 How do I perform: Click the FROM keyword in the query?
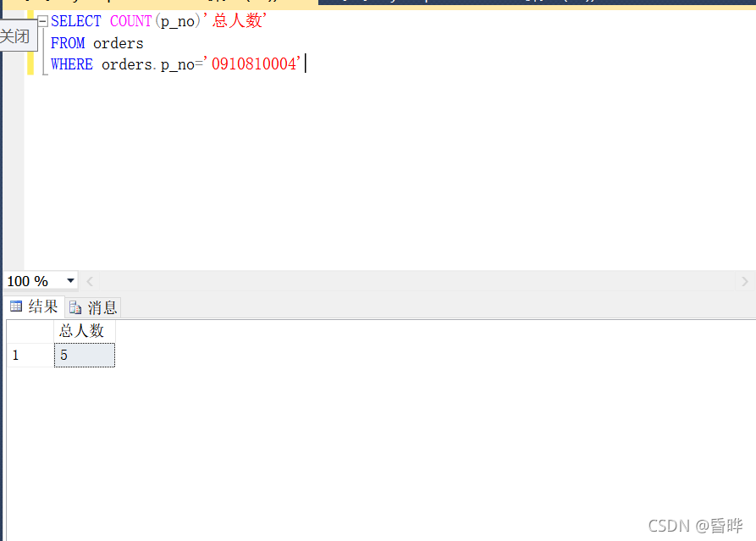[x=68, y=43]
